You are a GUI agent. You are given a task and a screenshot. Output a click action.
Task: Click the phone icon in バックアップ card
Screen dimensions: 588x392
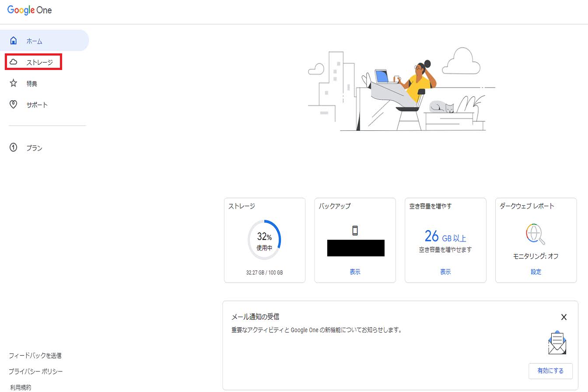[x=355, y=231]
